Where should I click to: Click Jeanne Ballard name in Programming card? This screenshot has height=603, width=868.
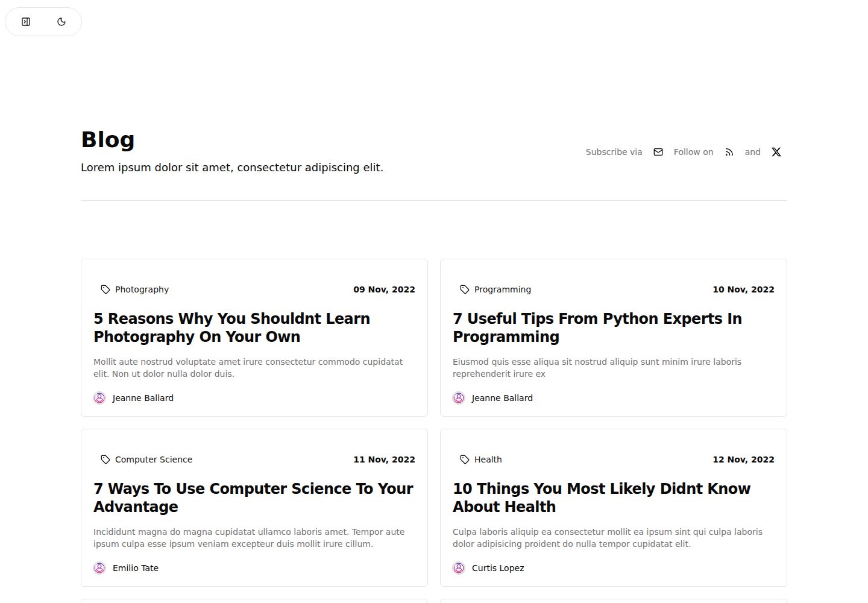tap(502, 398)
